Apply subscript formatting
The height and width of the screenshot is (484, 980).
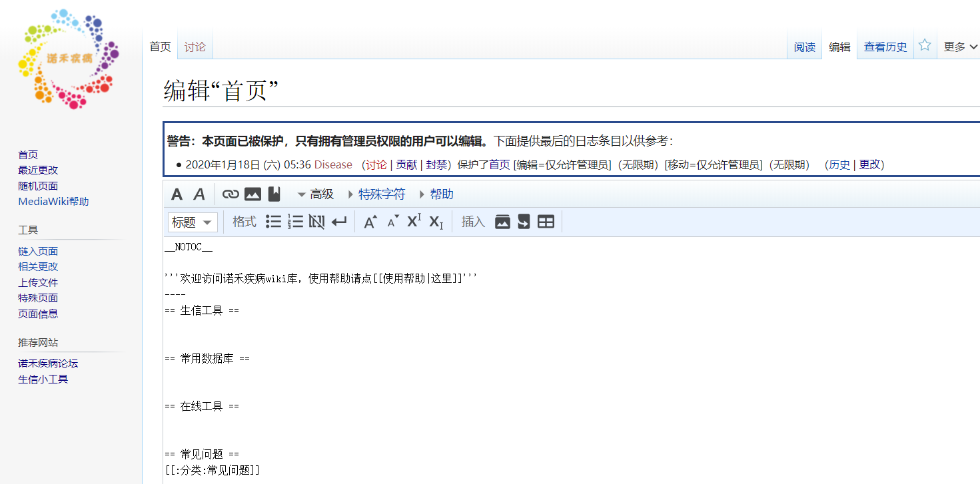pyautogui.click(x=436, y=222)
